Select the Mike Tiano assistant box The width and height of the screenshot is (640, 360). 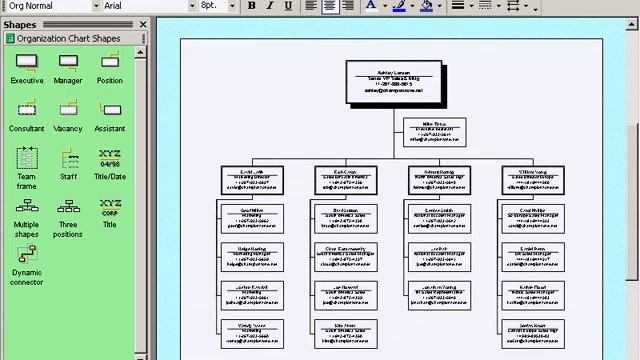click(x=434, y=132)
